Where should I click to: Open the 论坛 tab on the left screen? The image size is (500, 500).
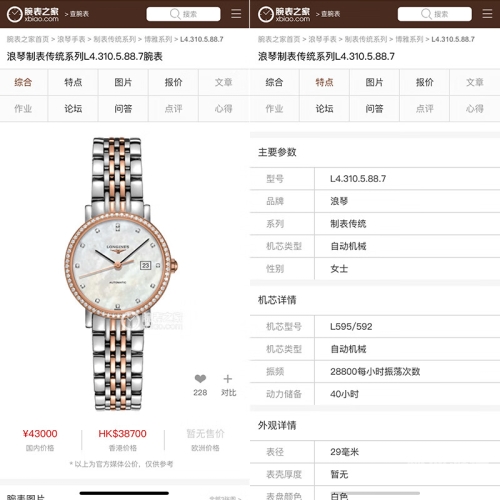(x=73, y=108)
